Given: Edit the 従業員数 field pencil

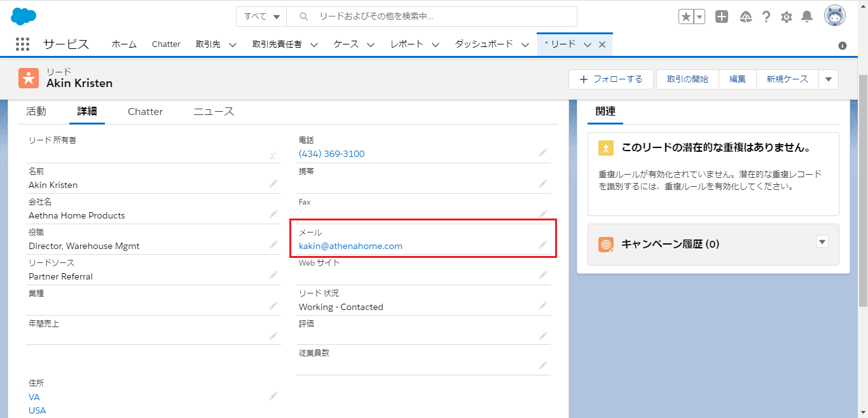Looking at the screenshot, I should click(543, 365).
